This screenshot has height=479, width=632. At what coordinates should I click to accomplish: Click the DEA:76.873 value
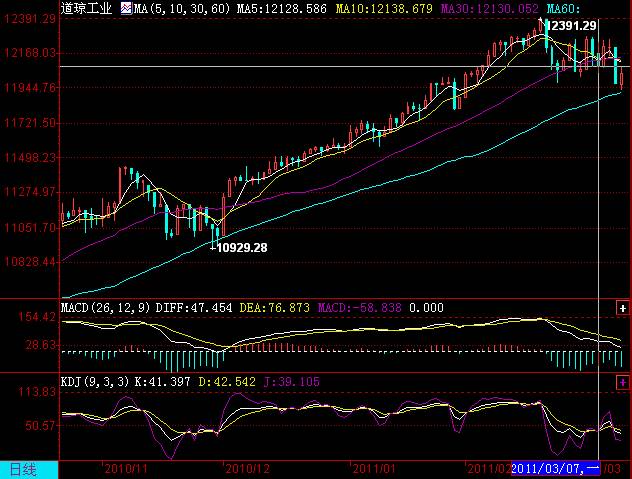274,308
